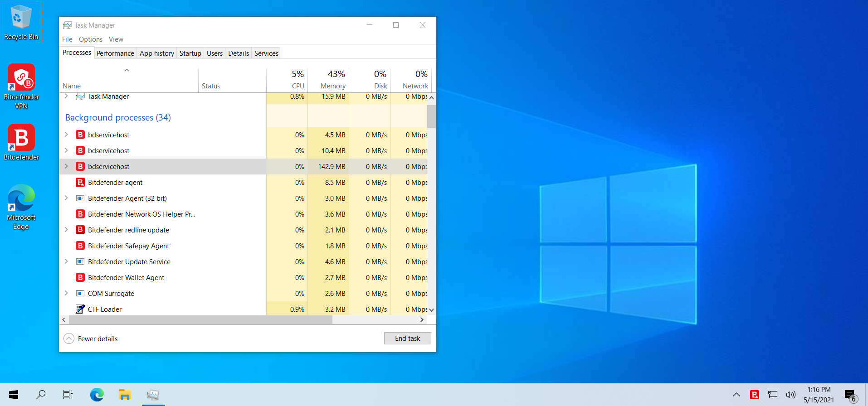This screenshot has width=868, height=406.
Task: Open the Windows Start menu
Action: click(x=14, y=395)
